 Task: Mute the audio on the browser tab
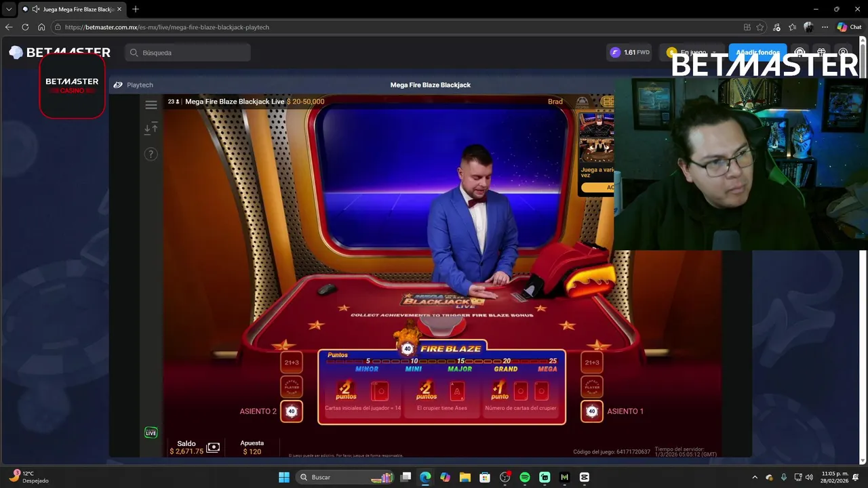[x=35, y=9]
